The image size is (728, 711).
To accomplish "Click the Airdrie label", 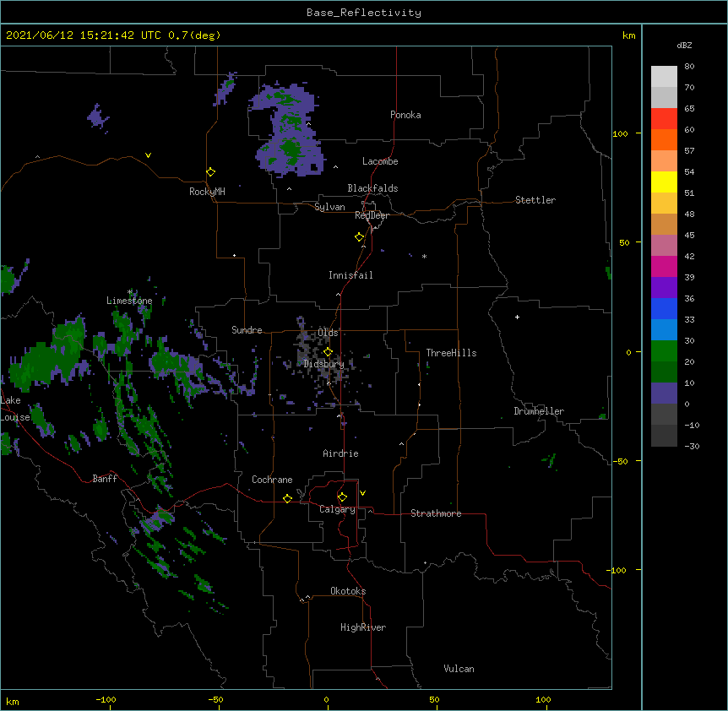I will point(340,453).
